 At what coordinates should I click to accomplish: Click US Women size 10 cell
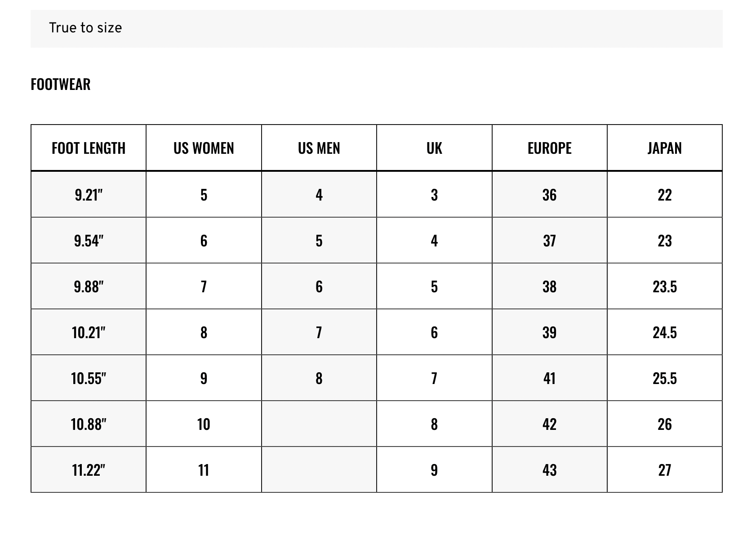pyautogui.click(x=204, y=424)
